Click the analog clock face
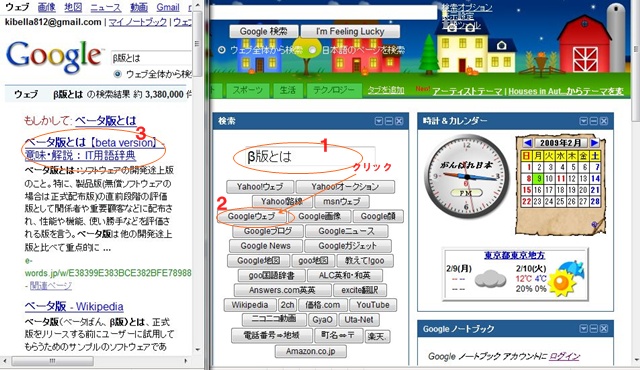 point(467,176)
